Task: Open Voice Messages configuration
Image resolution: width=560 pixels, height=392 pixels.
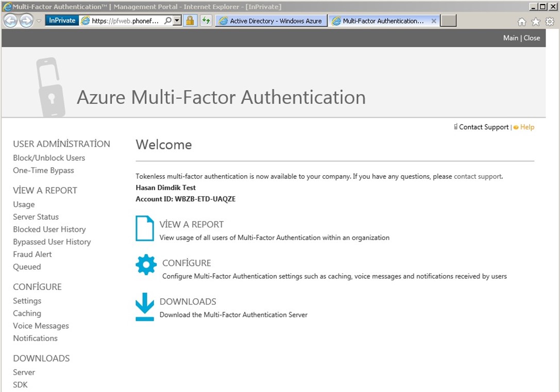Action: point(41,326)
